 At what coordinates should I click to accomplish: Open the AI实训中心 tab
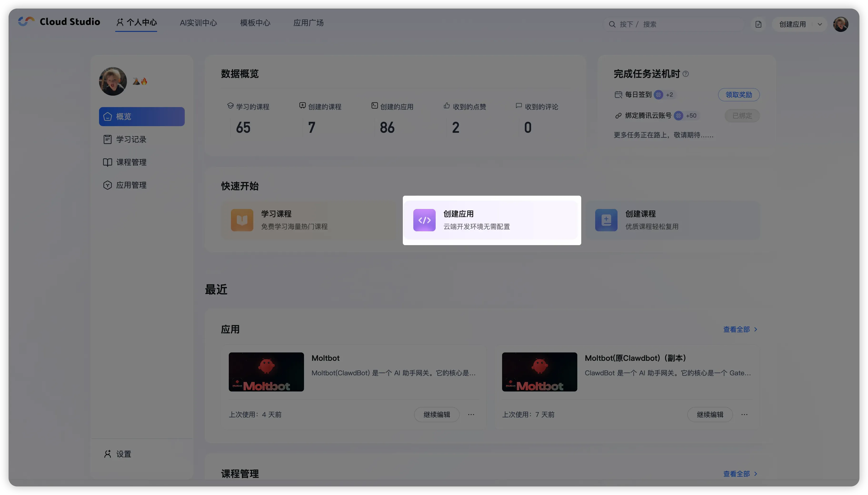[x=198, y=23]
